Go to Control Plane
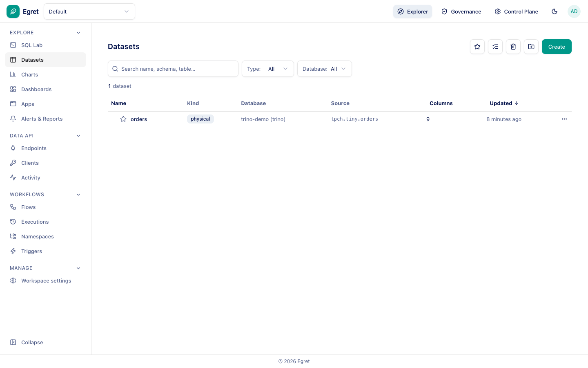Image resolution: width=588 pixels, height=368 pixels. click(x=516, y=11)
